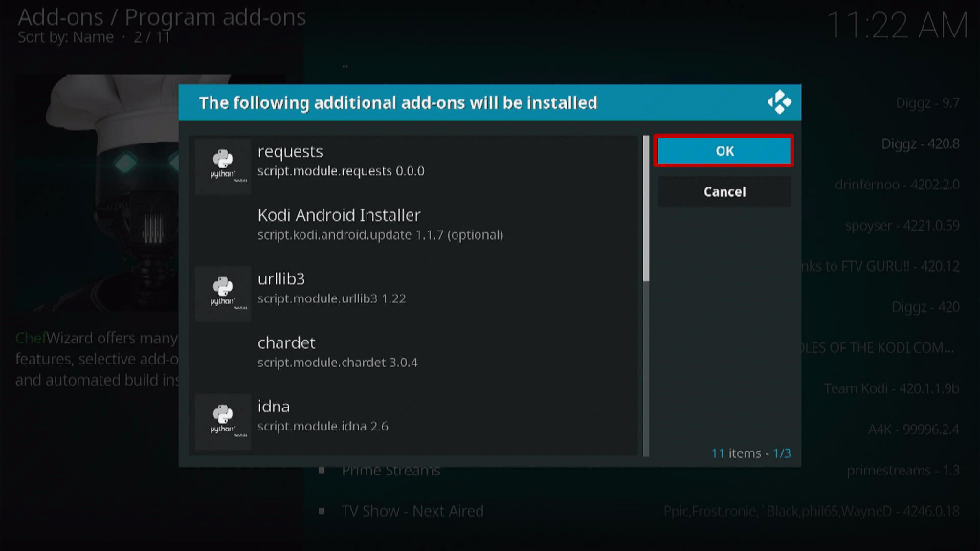Screen dimensions: 980x551
Task: Click the 'primestreams - 1.3' version text
Action: click(902, 471)
